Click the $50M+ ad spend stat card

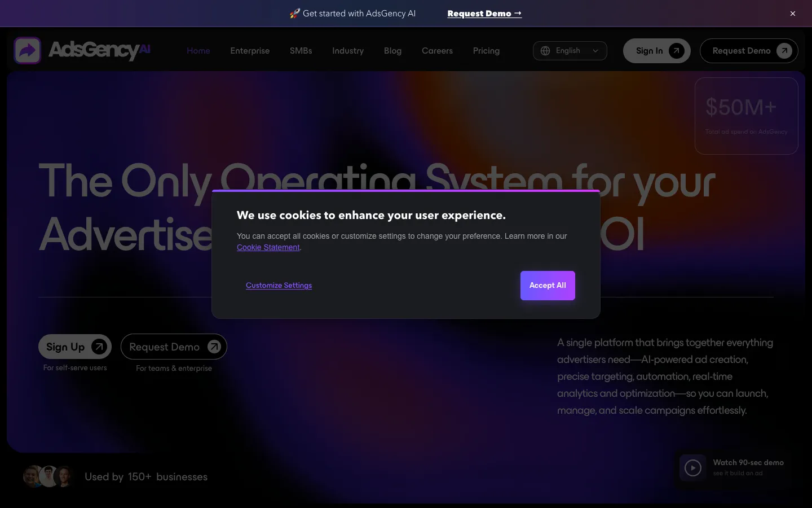pyautogui.click(x=747, y=116)
